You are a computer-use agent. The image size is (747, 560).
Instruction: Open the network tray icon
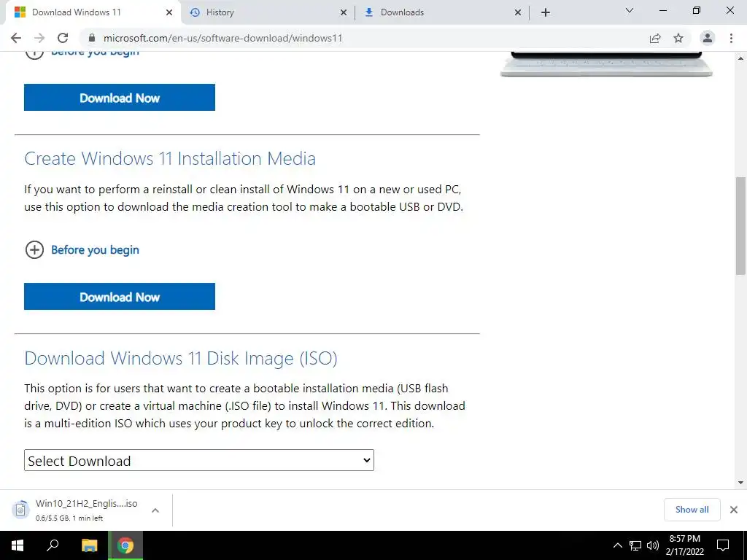click(x=635, y=545)
